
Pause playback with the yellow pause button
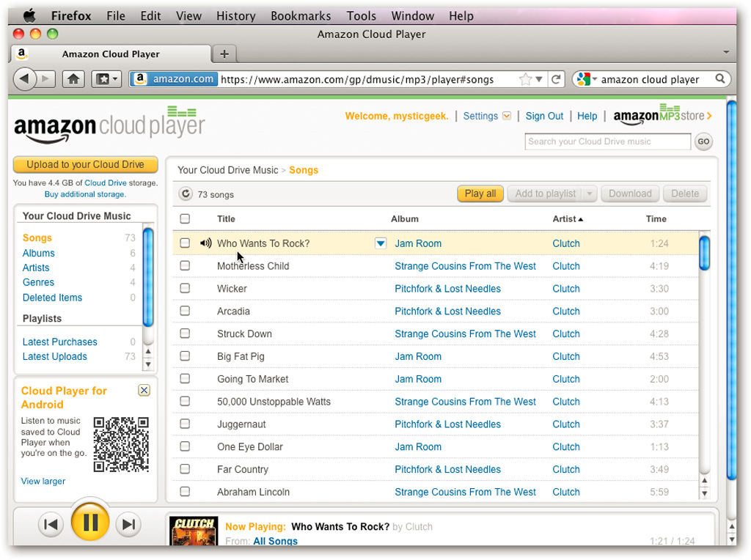coord(90,522)
